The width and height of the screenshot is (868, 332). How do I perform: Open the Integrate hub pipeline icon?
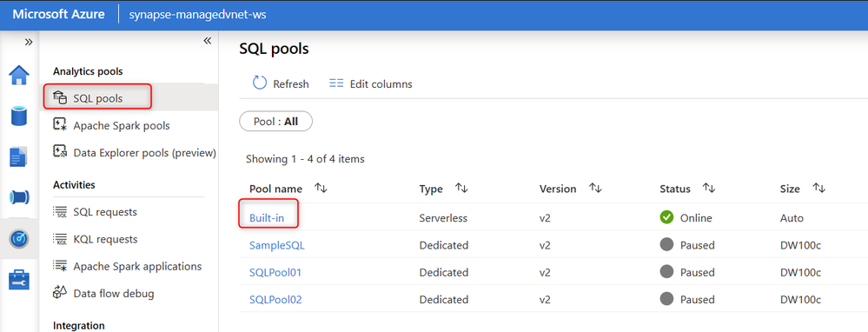point(19,197)
